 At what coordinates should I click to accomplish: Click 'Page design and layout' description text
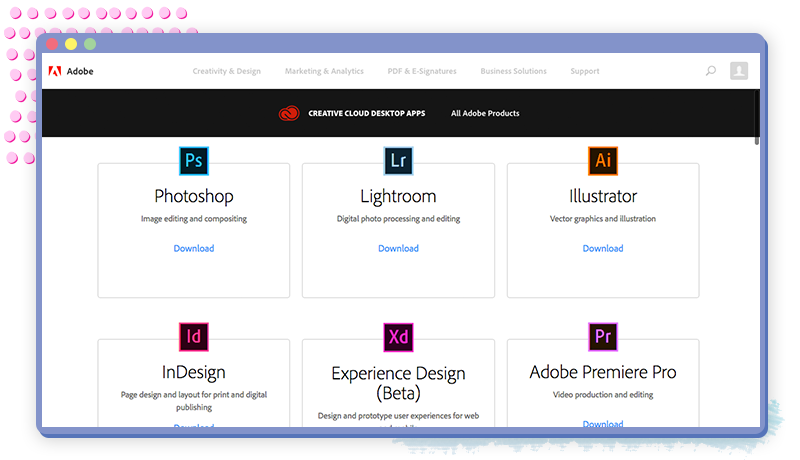click(194, 401)
